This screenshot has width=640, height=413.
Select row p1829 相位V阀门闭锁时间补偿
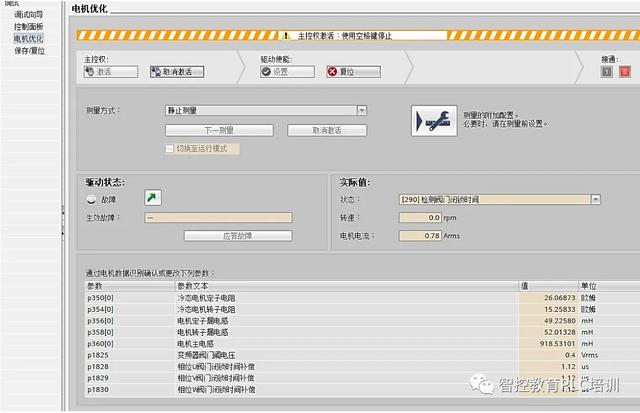[362, 378]
